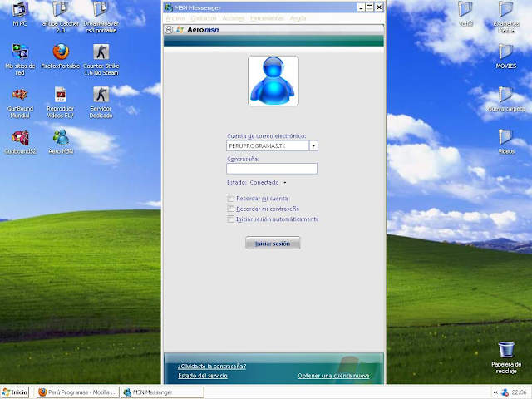
Task: Enable Recordar mi contraseña checkbox
Action: [231, 209]
